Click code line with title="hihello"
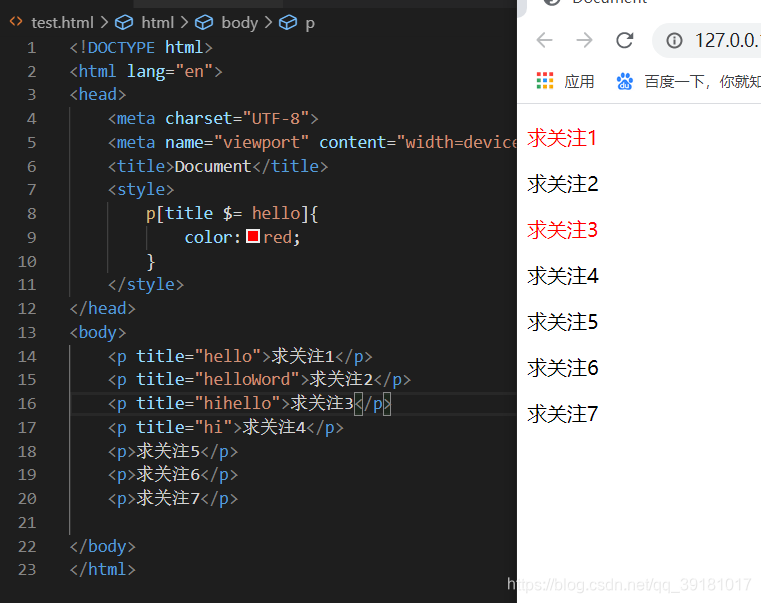761x603 pixels. pyautogui.click(x=249, y=403)
